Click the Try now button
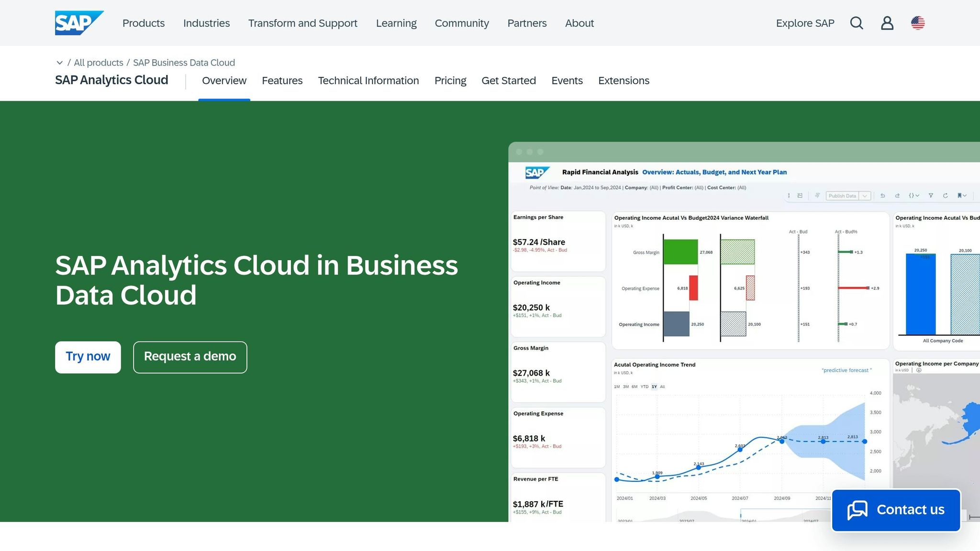This screenshot has width=980, height=551. click(88, 357)
